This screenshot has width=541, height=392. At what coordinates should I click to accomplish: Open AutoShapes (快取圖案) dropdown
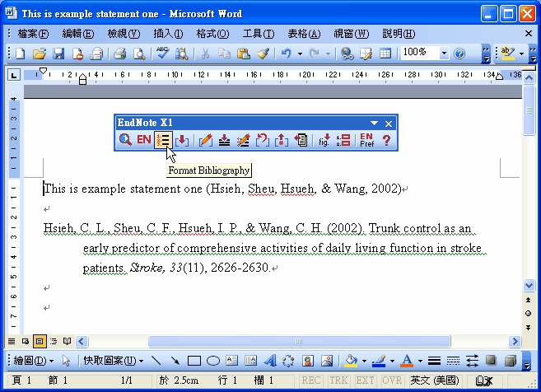114,361
